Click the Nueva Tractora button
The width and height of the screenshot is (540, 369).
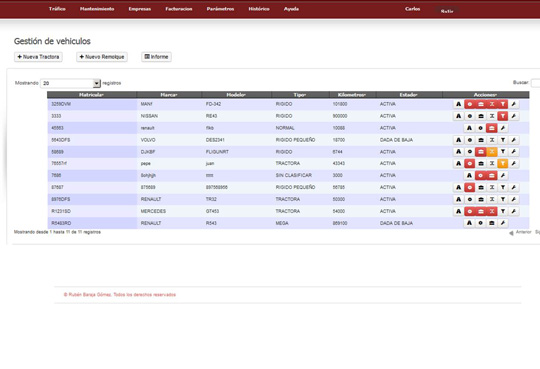coord(38,57)
